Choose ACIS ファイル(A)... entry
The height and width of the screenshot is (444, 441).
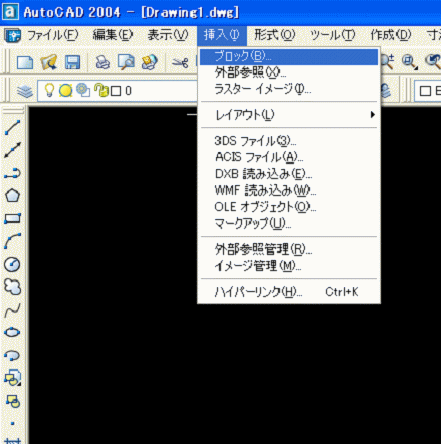tap(289, 157)
